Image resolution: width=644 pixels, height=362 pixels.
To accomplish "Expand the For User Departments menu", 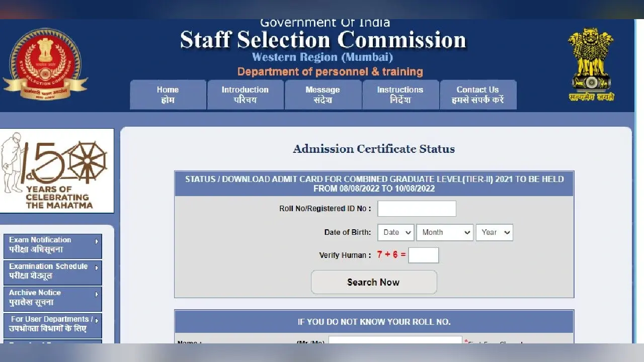I will [x=52, y=326].
